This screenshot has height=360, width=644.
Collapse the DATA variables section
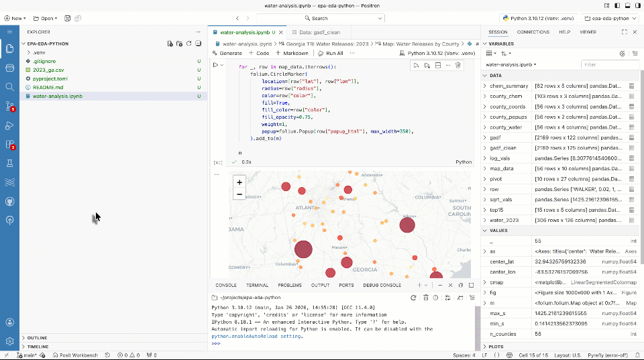tap(495, 76)
